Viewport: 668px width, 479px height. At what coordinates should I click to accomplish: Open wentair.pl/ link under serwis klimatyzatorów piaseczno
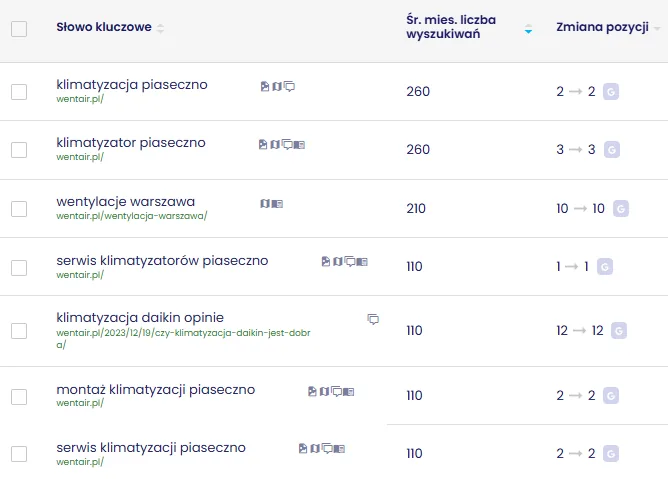(80, 275)
